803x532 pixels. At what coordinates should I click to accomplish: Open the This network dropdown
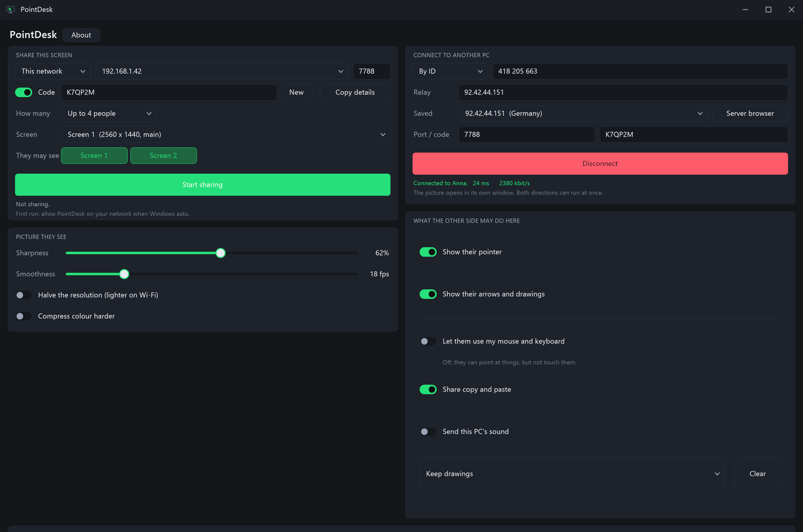click(53, 71)
